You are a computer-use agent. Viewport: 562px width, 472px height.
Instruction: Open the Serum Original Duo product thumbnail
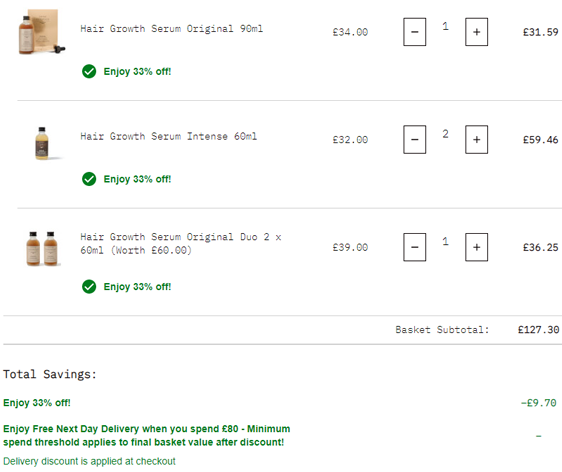pyautogui.click(x=42, y=248)
